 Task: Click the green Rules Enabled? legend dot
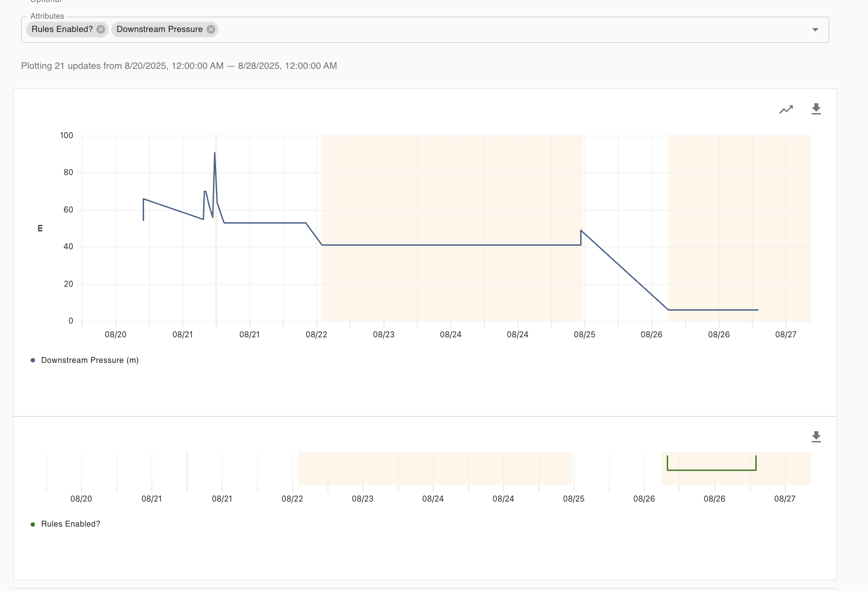coord(33,524)
